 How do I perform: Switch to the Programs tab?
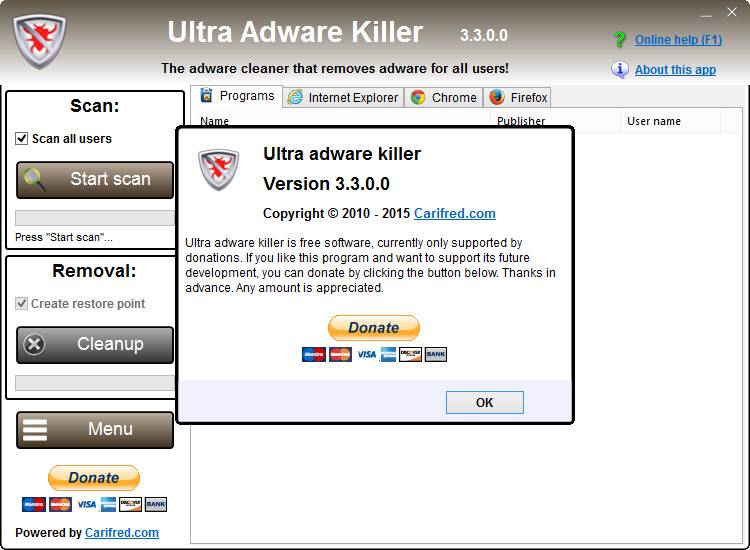click(x=237, y=96)
